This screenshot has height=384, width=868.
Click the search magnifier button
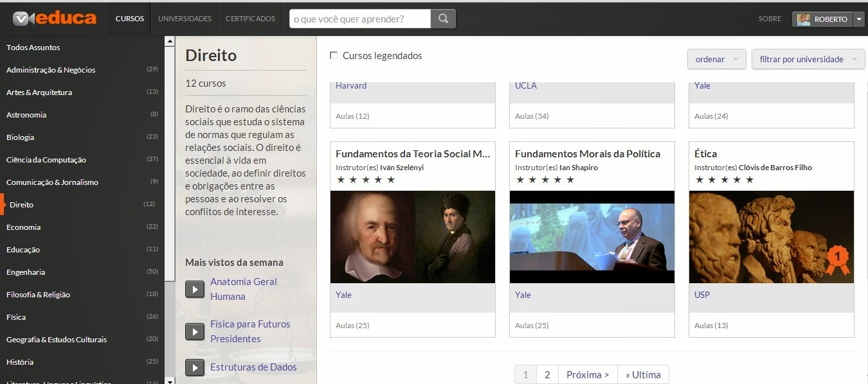443,19
